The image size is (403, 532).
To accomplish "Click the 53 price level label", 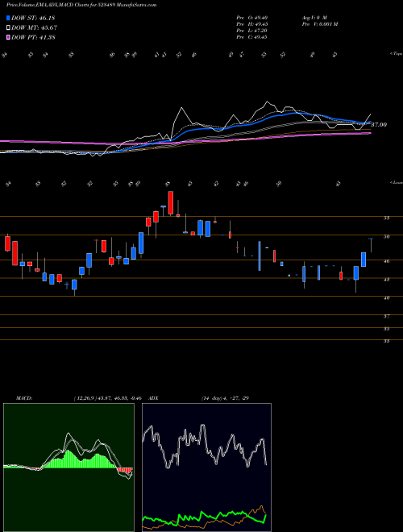I will 386,218.
